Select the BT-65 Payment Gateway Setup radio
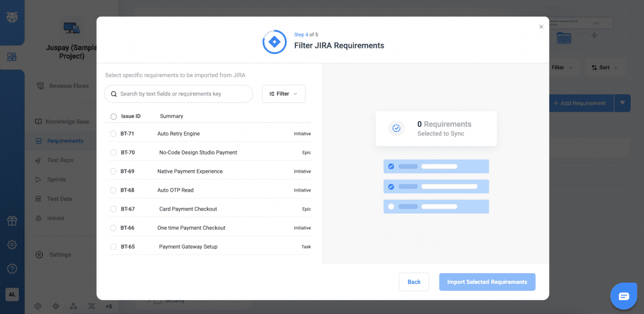Image resolution: width=644 pixels, height=314 pixels. coord(114,247)
